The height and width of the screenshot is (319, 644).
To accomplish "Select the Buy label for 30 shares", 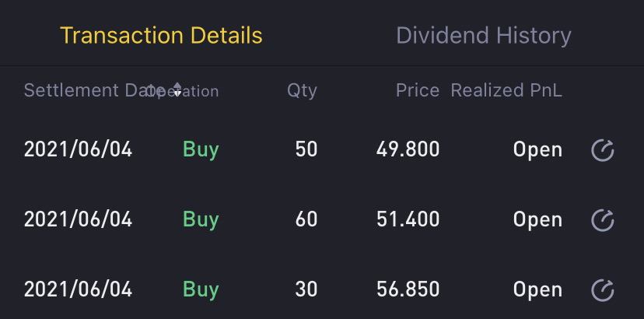I will click(201, 289).
